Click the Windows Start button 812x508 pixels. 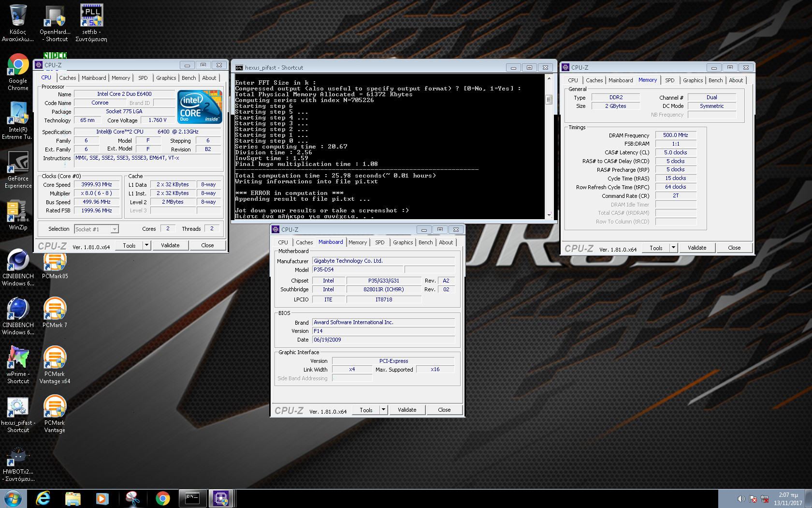[13, 498]
